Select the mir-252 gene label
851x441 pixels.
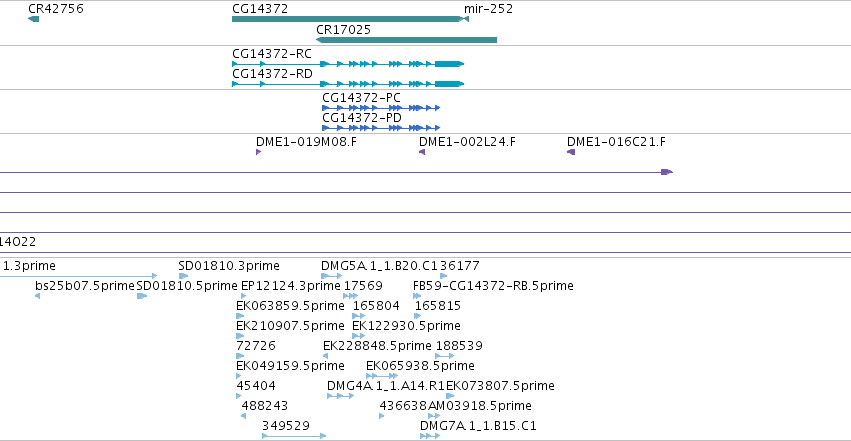(488, 9)
